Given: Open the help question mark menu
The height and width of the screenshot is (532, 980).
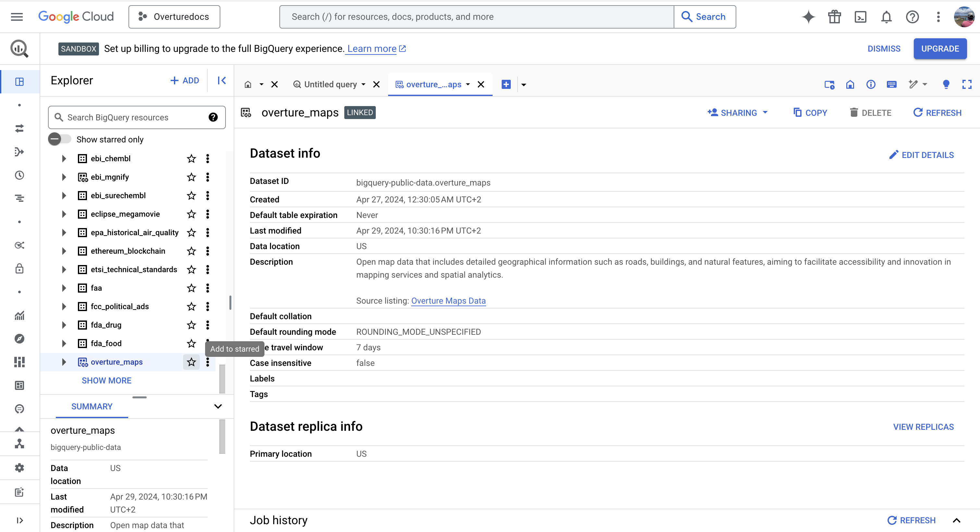Looking at the screenshot, I should [912, 17].
